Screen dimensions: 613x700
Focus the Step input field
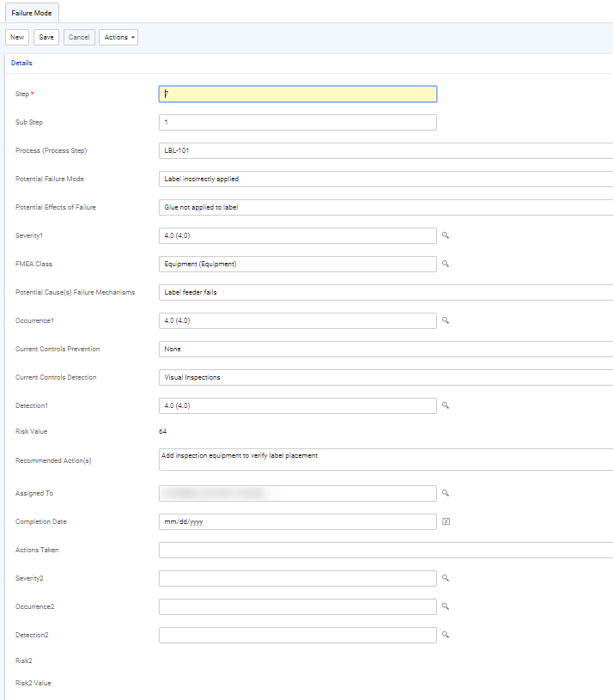[298, 94]
